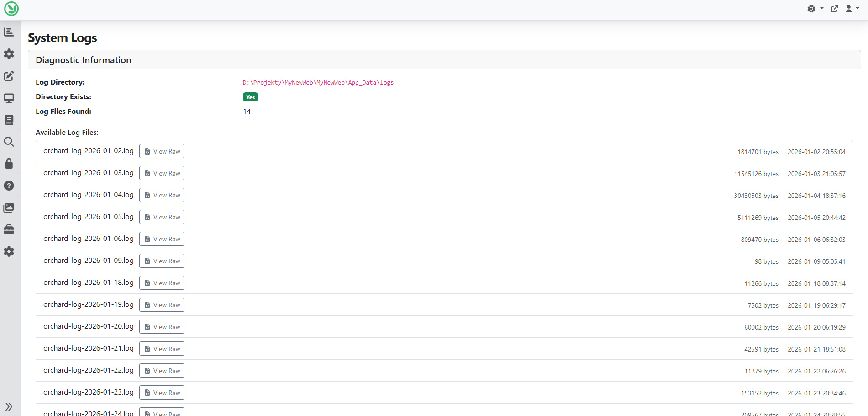This screenshot has width=868, height=416.
Task: Click the Diagnostic Information card header
Action: (444, 60)
